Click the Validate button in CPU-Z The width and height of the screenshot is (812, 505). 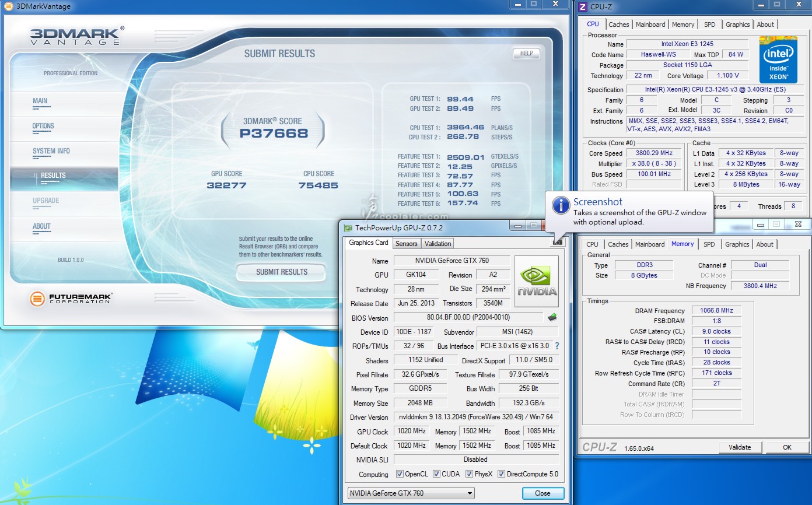[740, 447]
